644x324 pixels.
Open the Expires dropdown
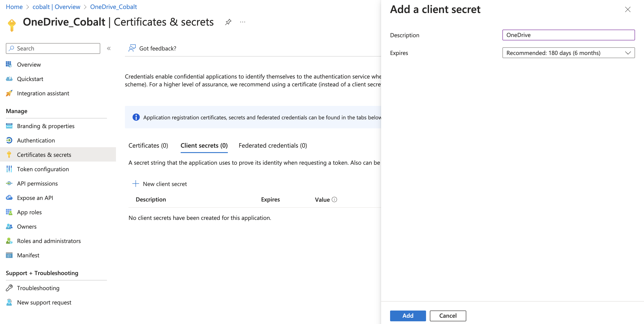tap(568, 53)
